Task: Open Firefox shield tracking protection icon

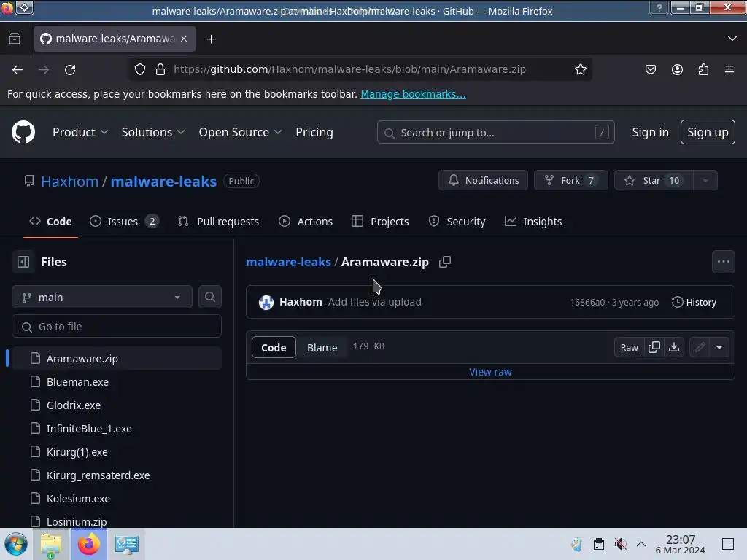Action: [139, 69]
